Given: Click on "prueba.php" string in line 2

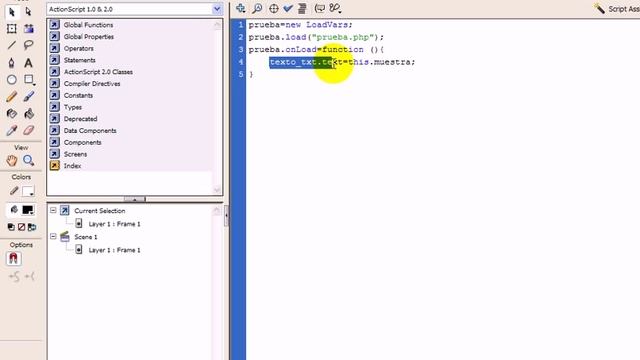Looking at the screenshot, I should point(343,37).
